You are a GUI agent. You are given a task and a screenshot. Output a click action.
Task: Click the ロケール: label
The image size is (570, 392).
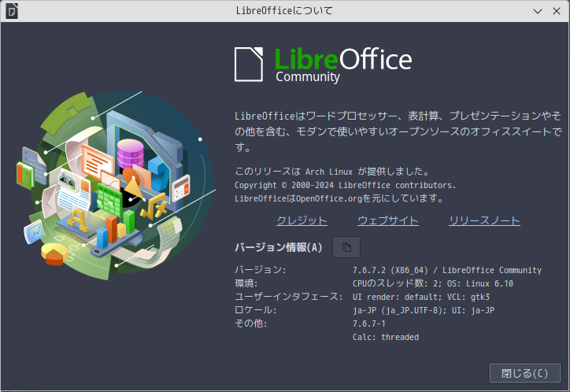(x=256, y=310)
